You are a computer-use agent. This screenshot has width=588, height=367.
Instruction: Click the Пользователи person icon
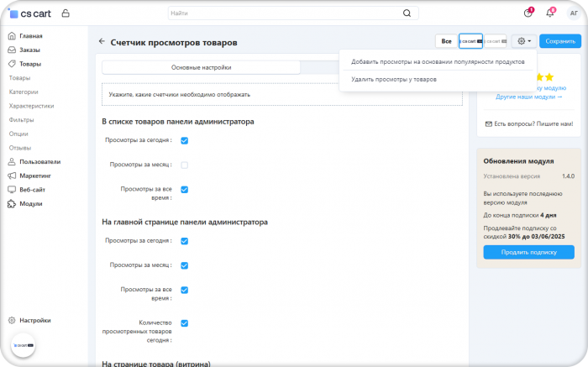(x=12, y=161)
